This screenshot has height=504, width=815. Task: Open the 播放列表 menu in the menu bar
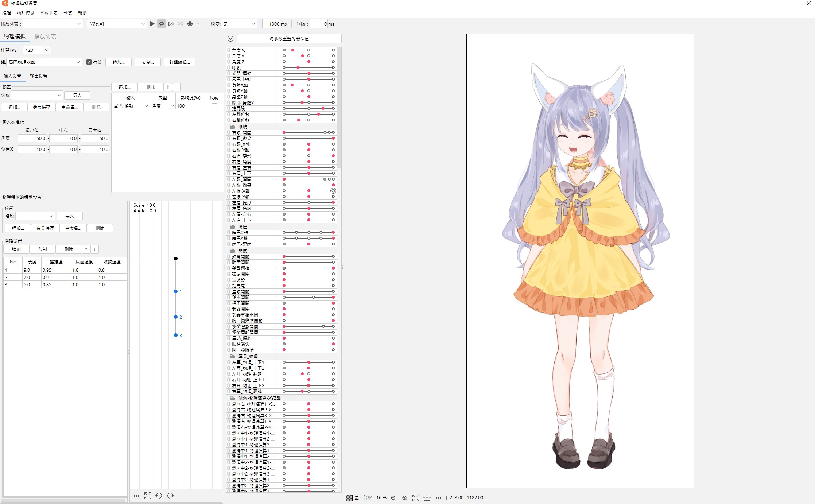pos(49,13)
